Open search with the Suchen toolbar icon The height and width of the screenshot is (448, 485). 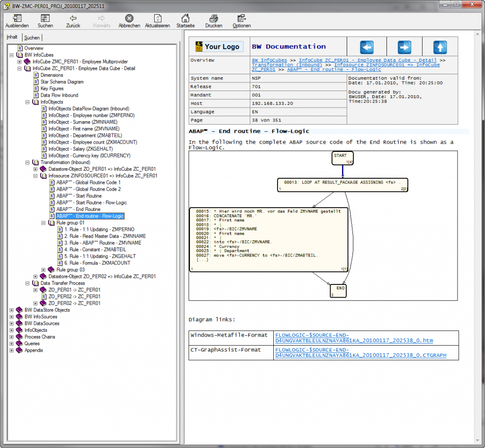(x=45, y=20)
